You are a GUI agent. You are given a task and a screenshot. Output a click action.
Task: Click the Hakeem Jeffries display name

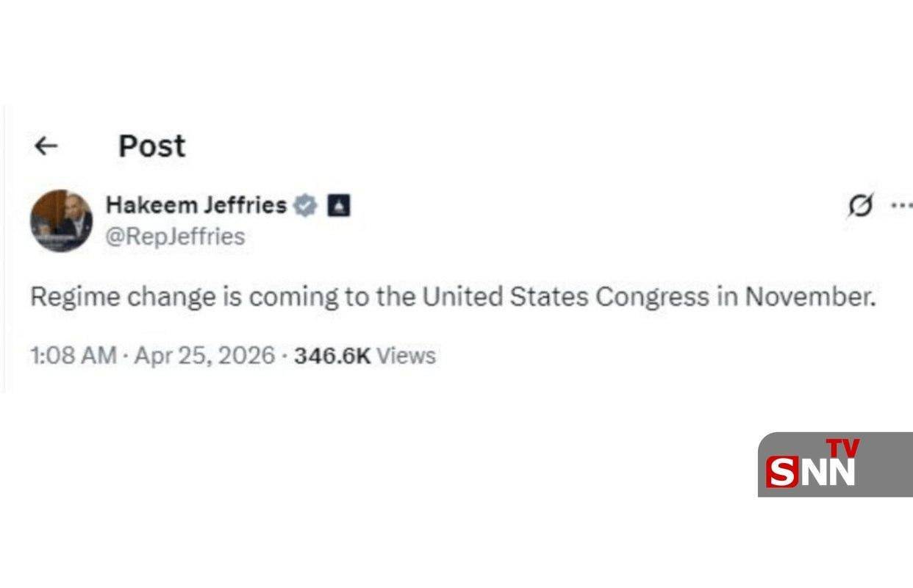[196, 205]
